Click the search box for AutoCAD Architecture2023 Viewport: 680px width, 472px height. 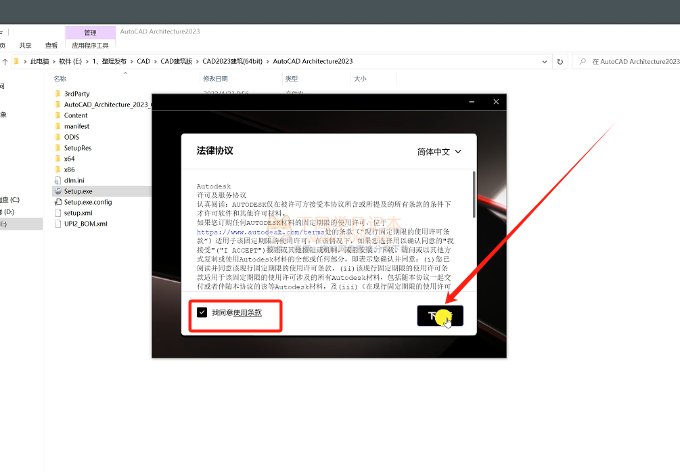coord(630,61)
